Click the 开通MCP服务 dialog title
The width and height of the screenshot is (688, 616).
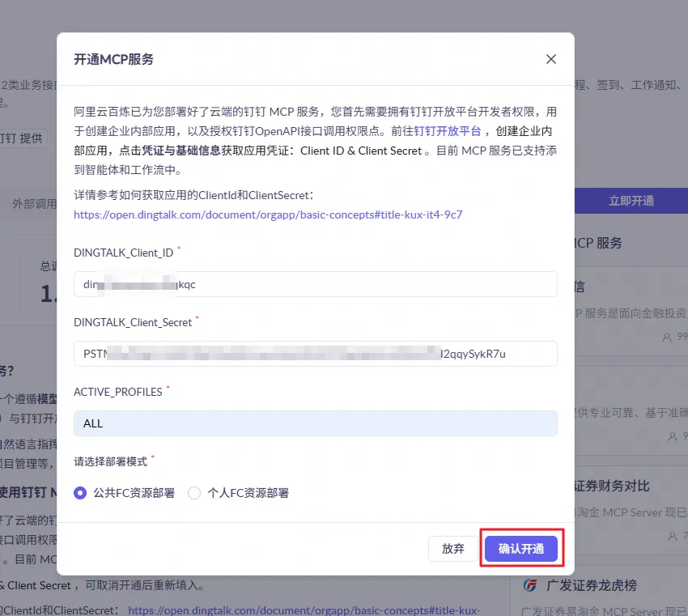click(x=113, y=59)
